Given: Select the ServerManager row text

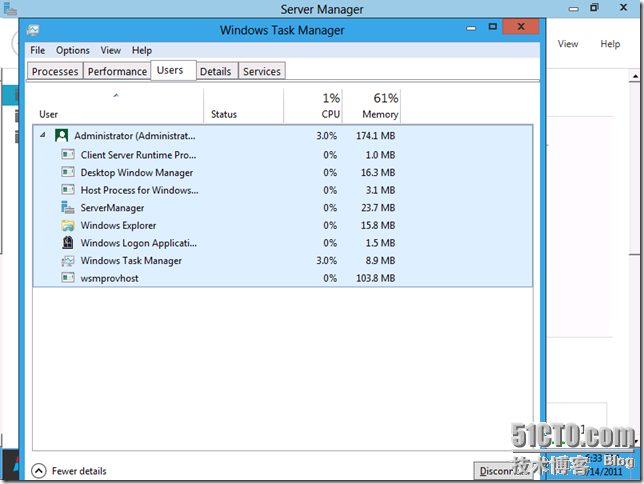Looking at the screenshot, I should (x=112, y=207).
